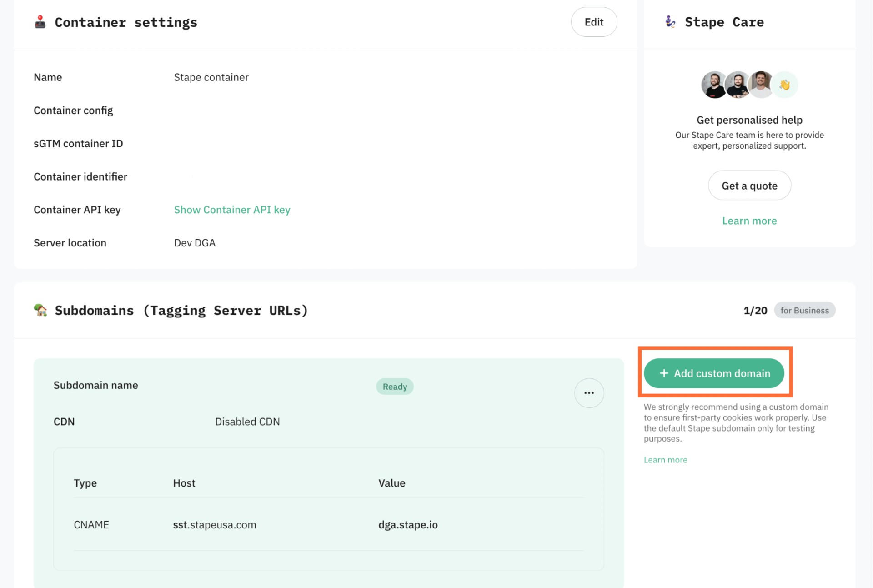
Task: Click the house icon beside Subdomains heading
Action: pyautogui.click(x=40, y=310)
